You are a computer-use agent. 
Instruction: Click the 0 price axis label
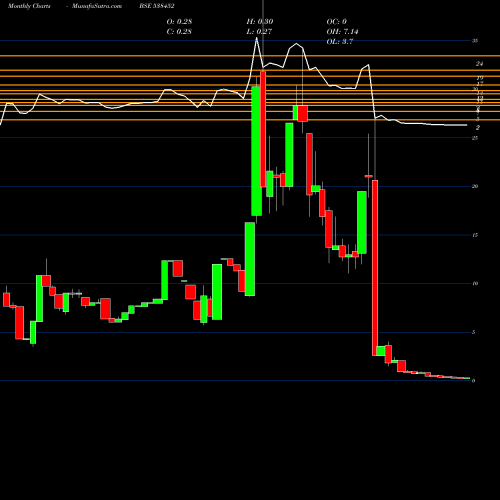[474, 381]
